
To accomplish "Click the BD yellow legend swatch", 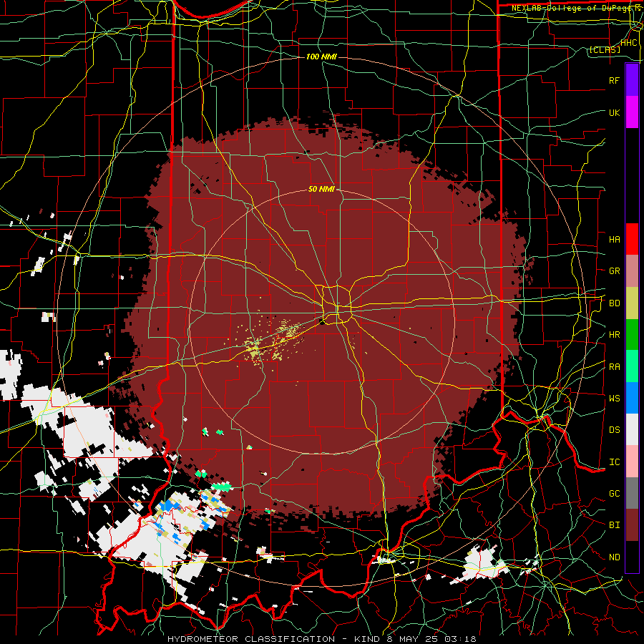I will pyautogui.click(x=632, y=303).
